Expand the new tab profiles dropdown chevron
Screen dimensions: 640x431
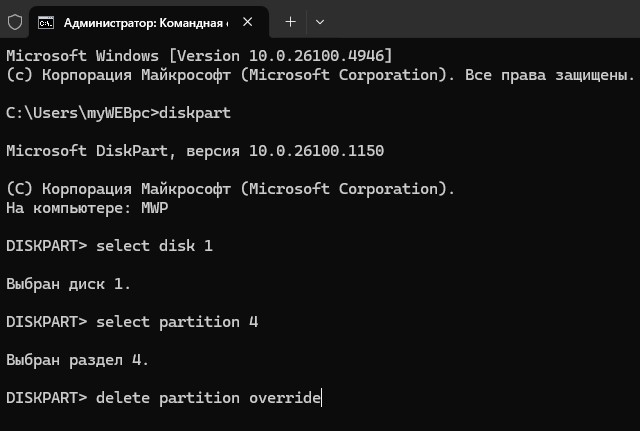pyautogui.click(x=320, y=22)
